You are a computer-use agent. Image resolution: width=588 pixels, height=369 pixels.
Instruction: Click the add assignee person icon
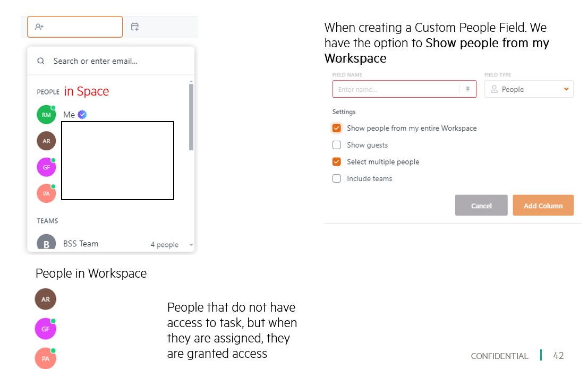click(x=38, y=27)
